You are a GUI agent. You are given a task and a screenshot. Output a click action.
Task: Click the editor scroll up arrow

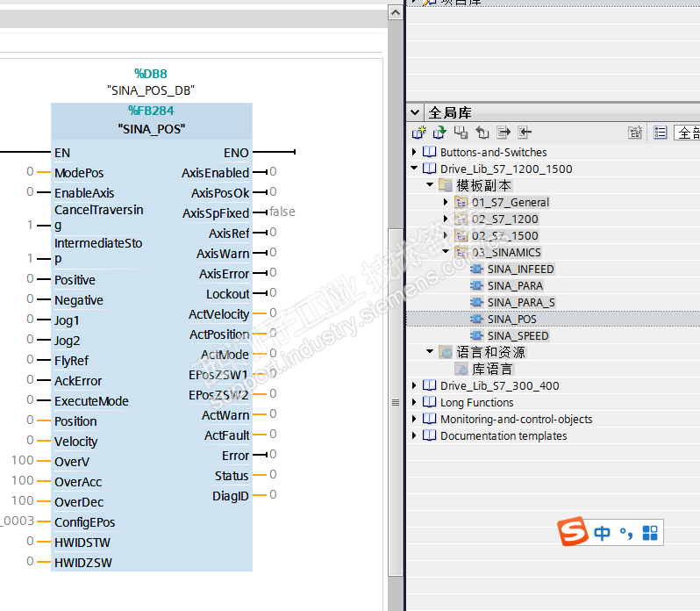[x=396, y=12]
